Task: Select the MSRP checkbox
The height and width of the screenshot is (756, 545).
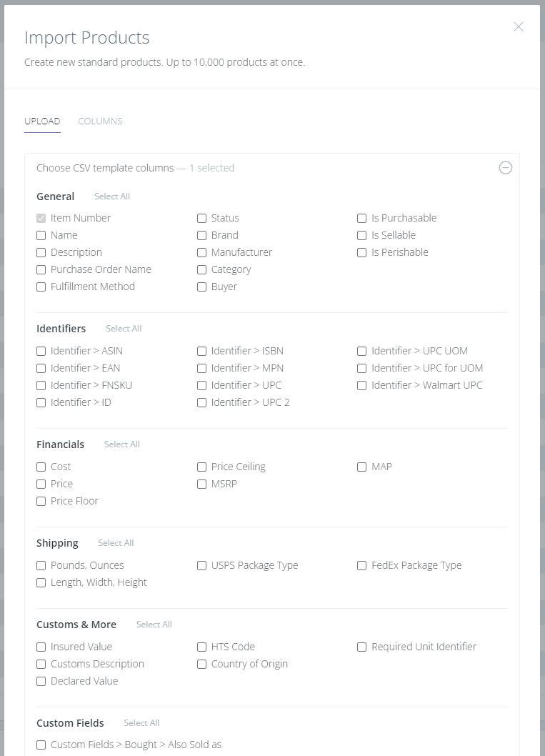Action: click(x=202, y=484)
